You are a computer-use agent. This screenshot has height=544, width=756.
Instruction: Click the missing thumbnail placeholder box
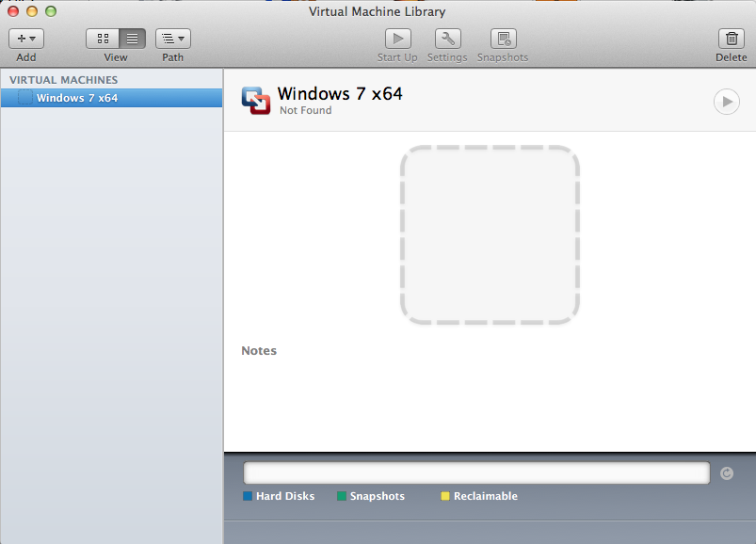(490, 235)
